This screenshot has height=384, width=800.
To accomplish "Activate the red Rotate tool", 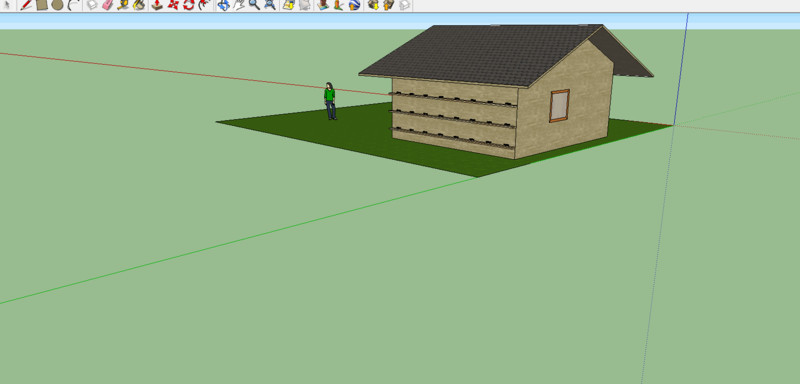I will pyautogui.click(x=189, y=5).
